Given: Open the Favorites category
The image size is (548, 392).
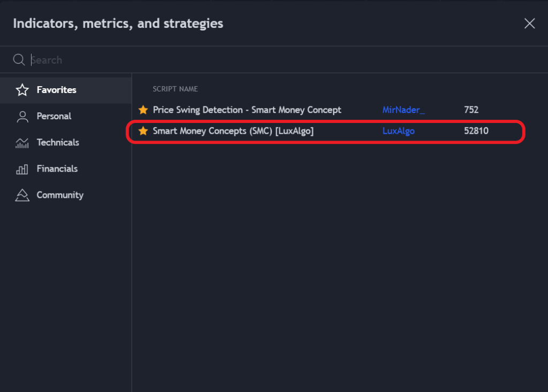Looking at the screenshot, I should (x=66, y=90).
